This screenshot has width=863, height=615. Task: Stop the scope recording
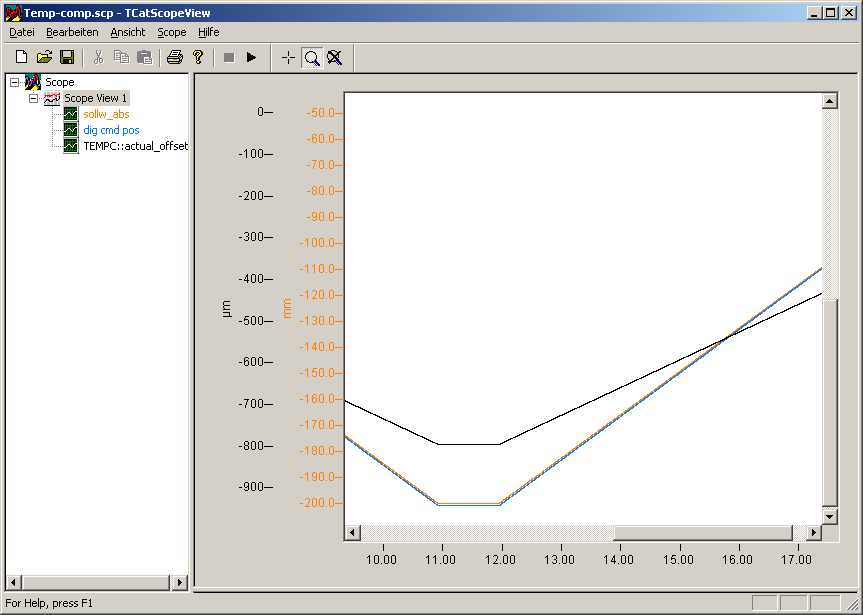pyautogui.click(x=229, y=57)
